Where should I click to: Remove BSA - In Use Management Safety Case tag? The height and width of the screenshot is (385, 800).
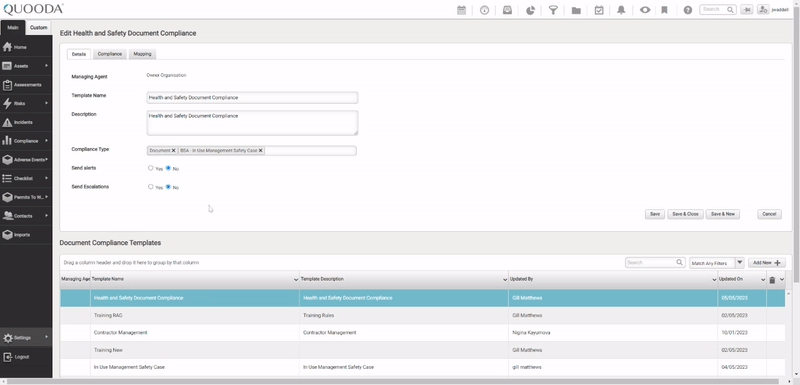261,150
